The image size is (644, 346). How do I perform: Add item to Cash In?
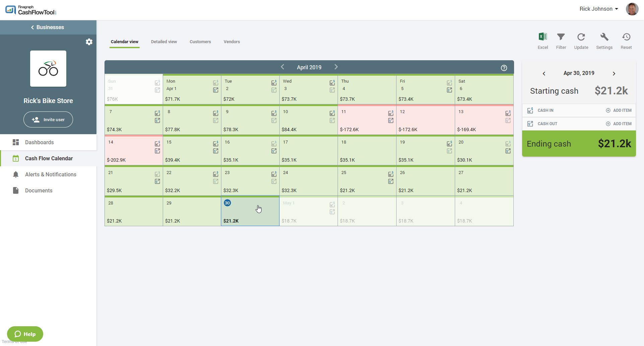pyautogui.click(x=619, y=110)
